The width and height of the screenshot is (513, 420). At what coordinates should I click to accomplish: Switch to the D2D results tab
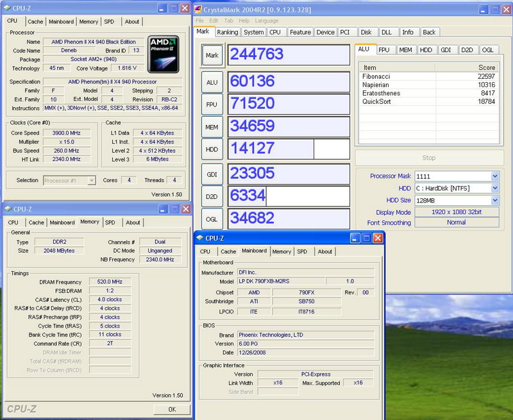coord(467,49)
